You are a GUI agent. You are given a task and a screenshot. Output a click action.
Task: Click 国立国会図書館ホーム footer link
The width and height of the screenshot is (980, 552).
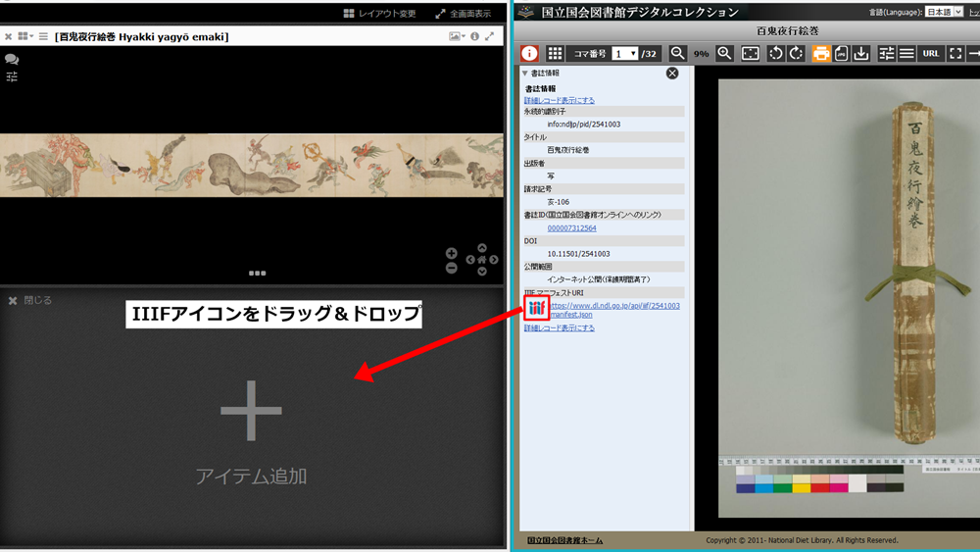click(x=565, y=540)
